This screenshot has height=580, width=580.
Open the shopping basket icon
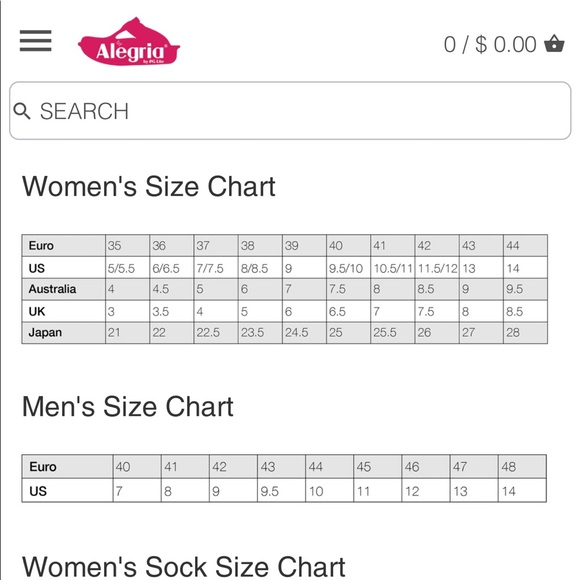coord(554,44)
